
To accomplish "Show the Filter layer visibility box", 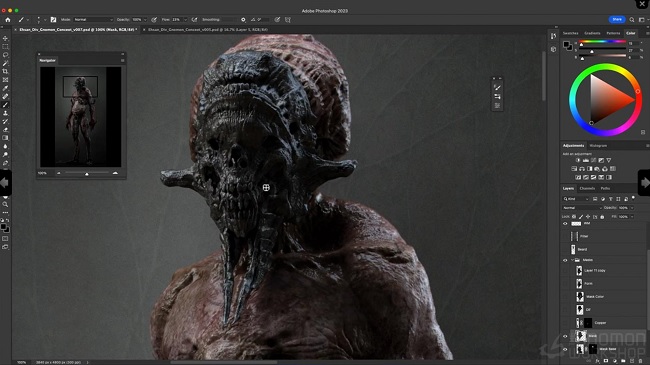I will pos(565,236).
